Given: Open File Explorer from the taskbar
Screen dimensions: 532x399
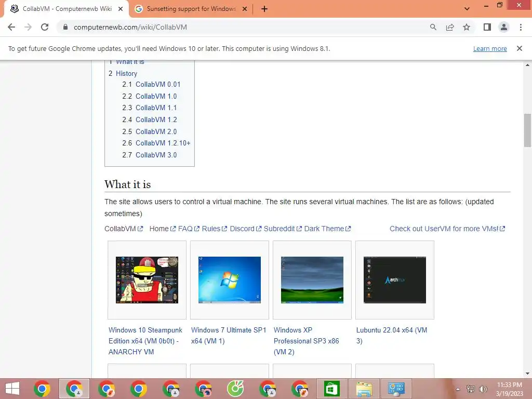Looking at the screenshot, I should point(364,389).
